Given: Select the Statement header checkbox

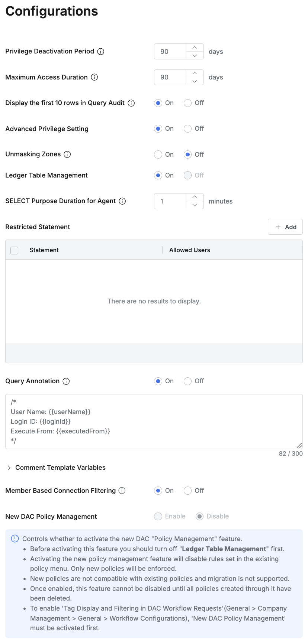Looking at the screenshot, I should (15, 250).
